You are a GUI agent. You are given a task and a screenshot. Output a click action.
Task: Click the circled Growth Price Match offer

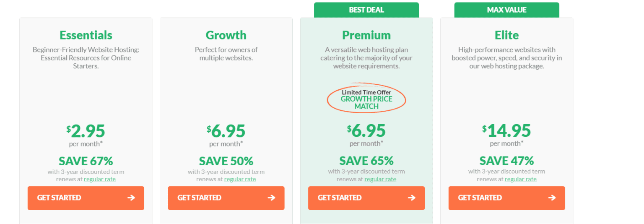(x=366, y=100)
